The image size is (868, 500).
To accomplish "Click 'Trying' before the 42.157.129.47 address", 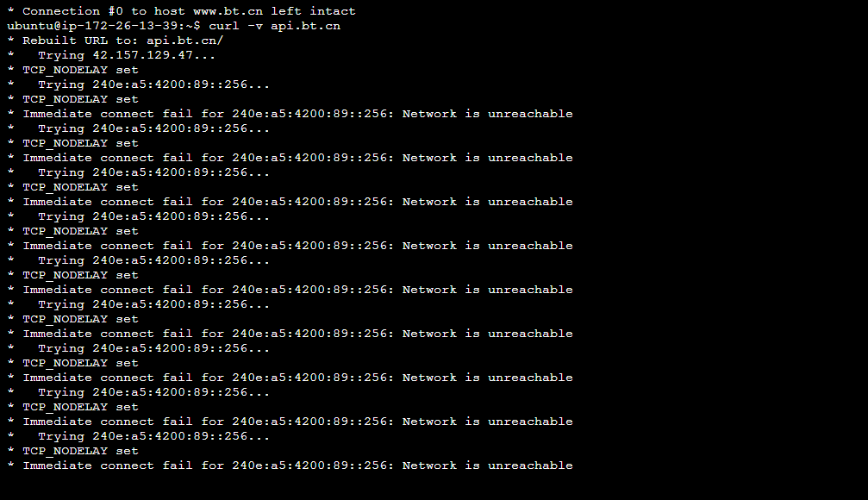I will point(61,55).
